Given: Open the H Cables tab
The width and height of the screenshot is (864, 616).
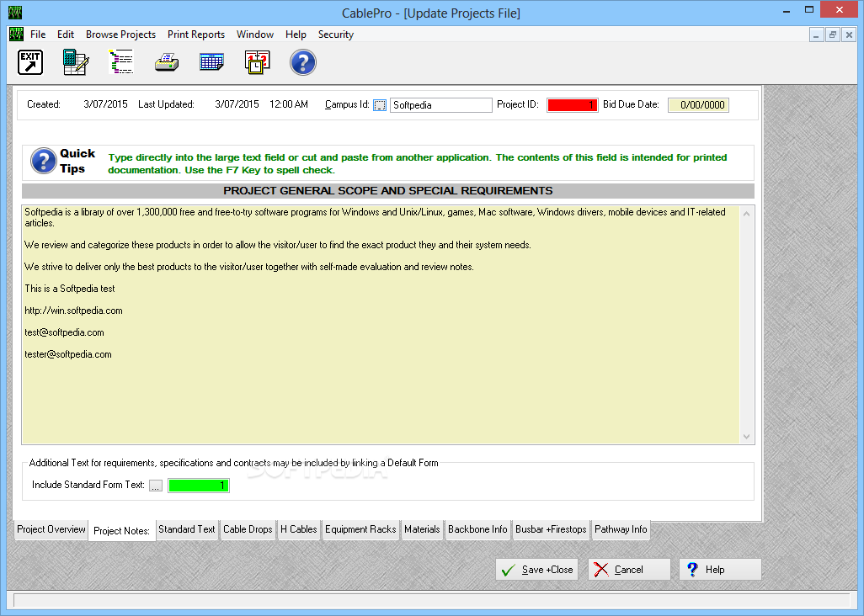Looking at the screenshot, I should [x=299, y=529].
